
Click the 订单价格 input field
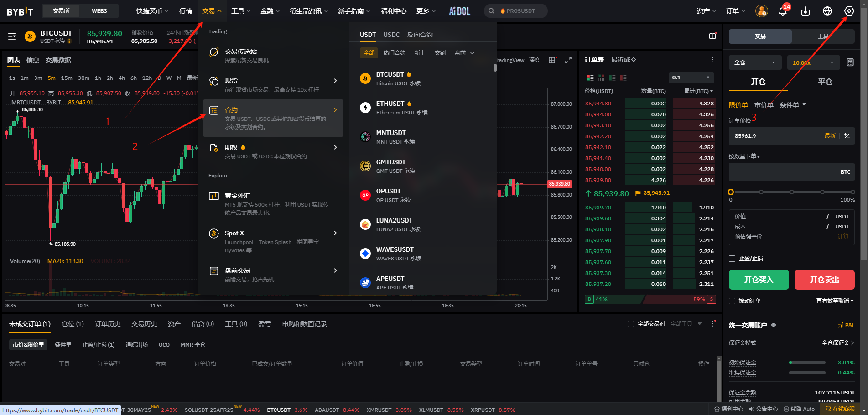[775, 136]
